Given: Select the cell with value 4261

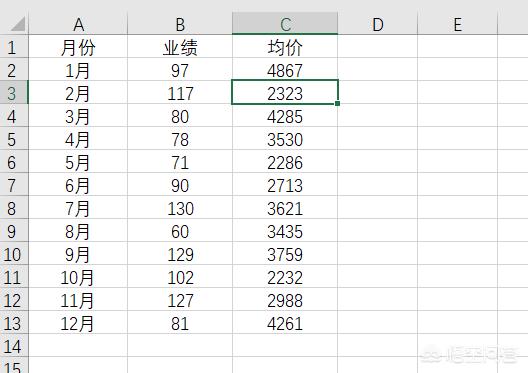Looking at the screenshot, I should tap(285, 323).
